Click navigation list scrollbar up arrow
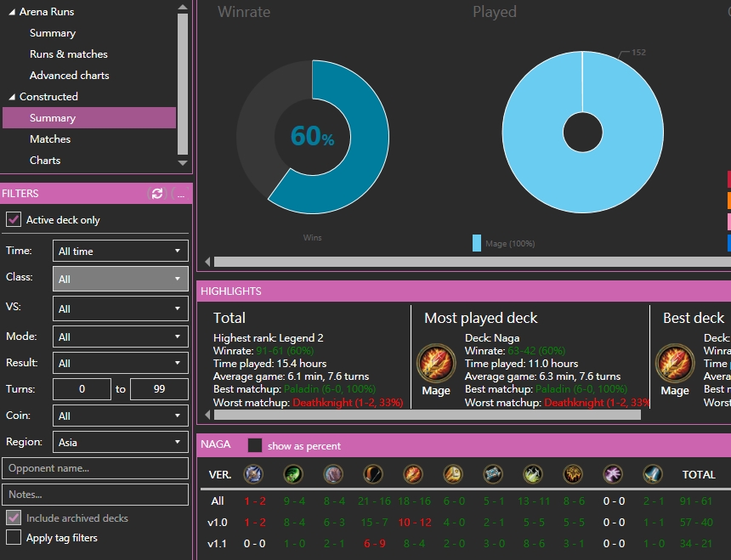 pyautogui.click(x=183, y=7)
